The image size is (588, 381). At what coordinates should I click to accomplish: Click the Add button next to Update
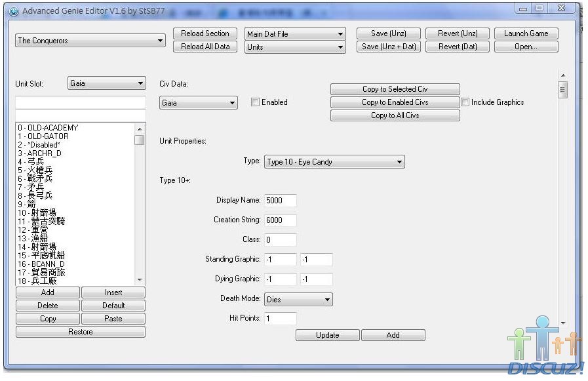coord(393,335)
